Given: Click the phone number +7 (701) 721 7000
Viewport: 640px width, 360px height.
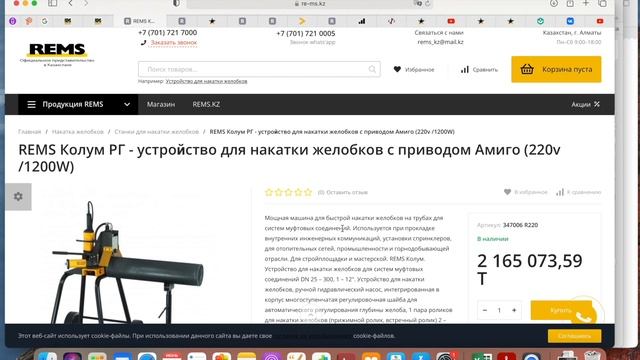Looking at the screenshot, I should coord(167,33).
